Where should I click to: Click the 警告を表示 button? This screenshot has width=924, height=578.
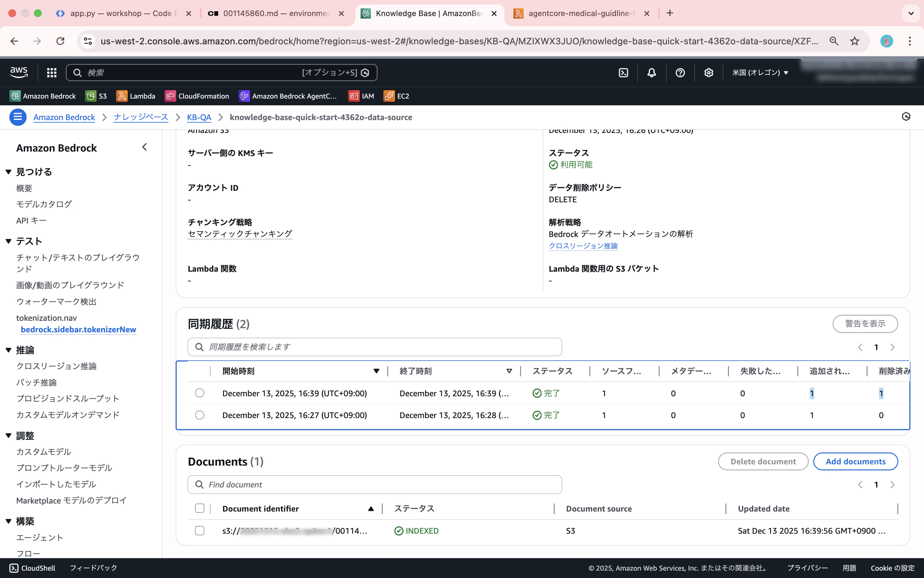pos(865,324)
